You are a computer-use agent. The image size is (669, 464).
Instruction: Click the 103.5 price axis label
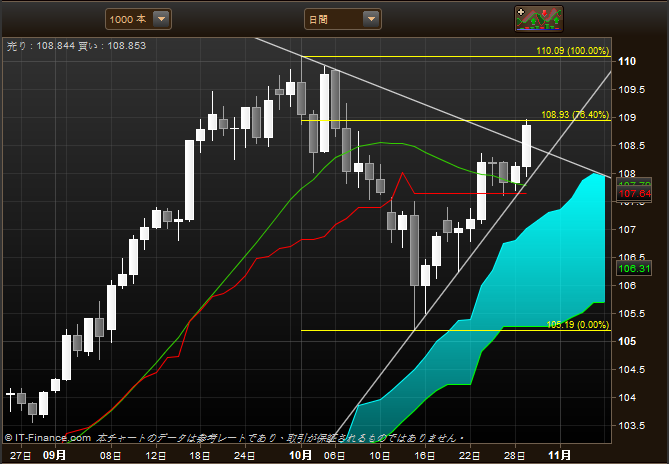[631, 426]
